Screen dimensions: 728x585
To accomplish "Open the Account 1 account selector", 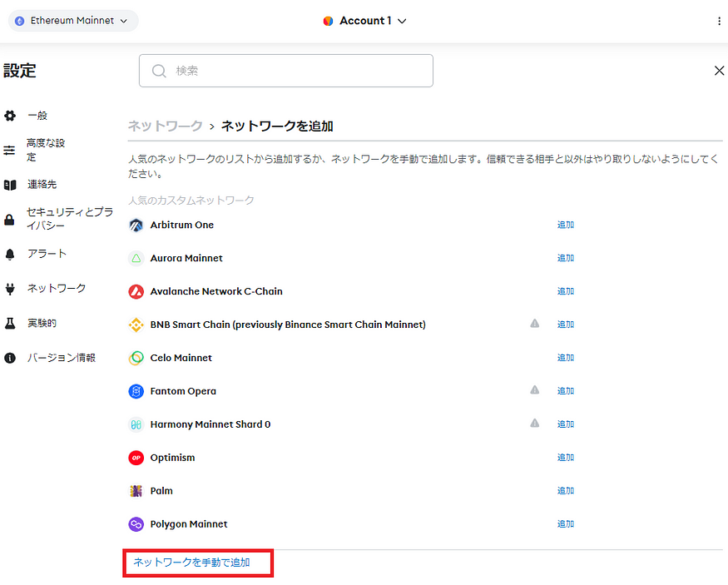I will (x=365, y=21).
